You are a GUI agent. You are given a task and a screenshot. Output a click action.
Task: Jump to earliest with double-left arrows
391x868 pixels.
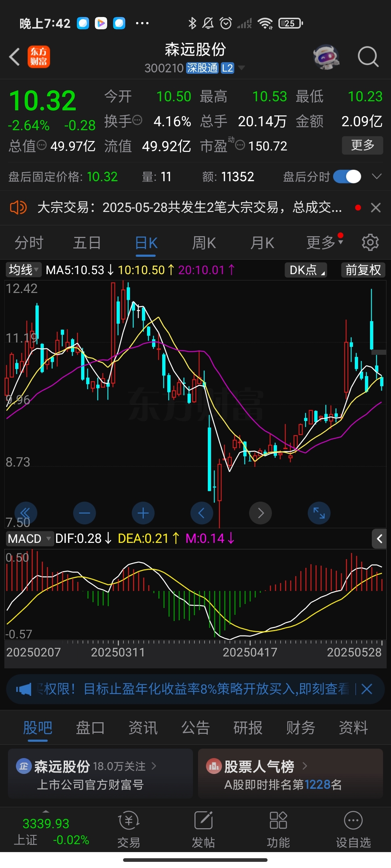[x=26, y=513]
